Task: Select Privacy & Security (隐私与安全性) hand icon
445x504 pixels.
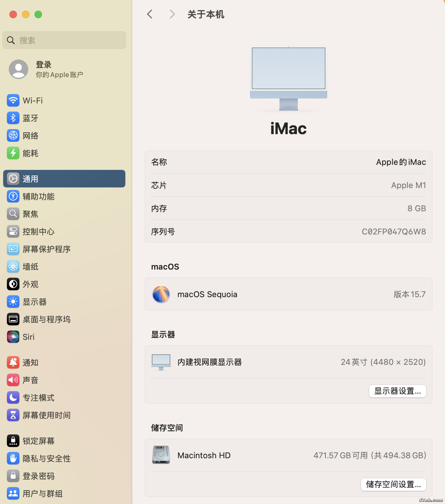Action: click(x=13, y=459)
